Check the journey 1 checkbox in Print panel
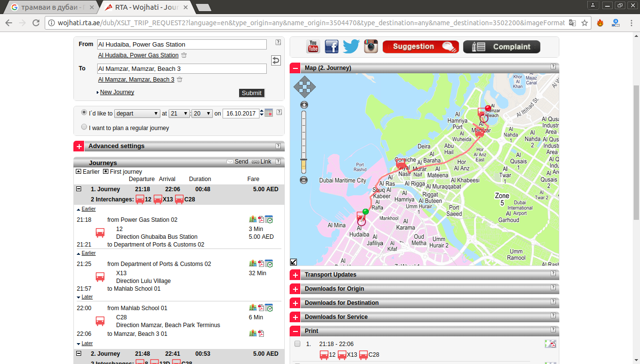 [x=298, y=344]
